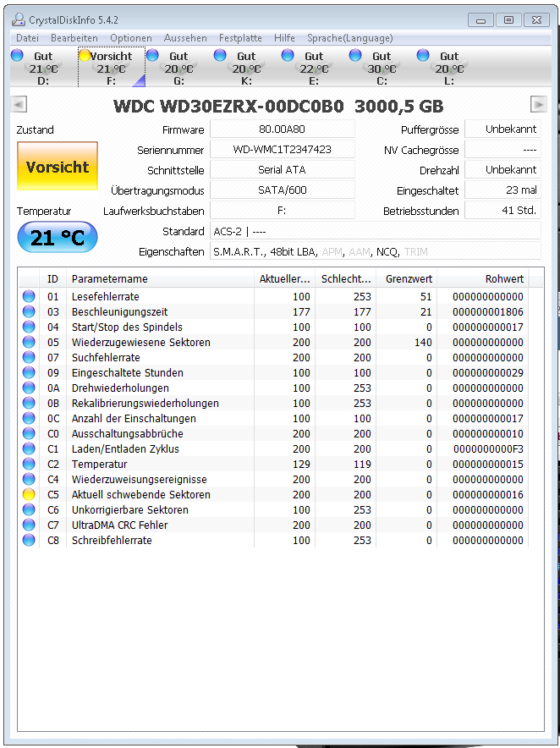Screen dimensions: 560x748
Task: Open the Aussehen menu
Action: click(x=185, y=38)
